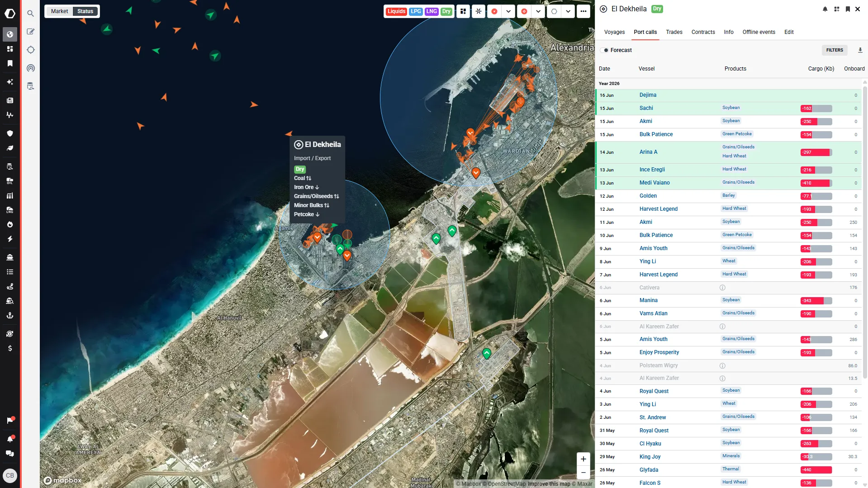Image resolution: width=868 pixels, height=488 pixels.
Task: Click the panel bell alert icon for El Dekheila
Action: click(x=825, y=9)
